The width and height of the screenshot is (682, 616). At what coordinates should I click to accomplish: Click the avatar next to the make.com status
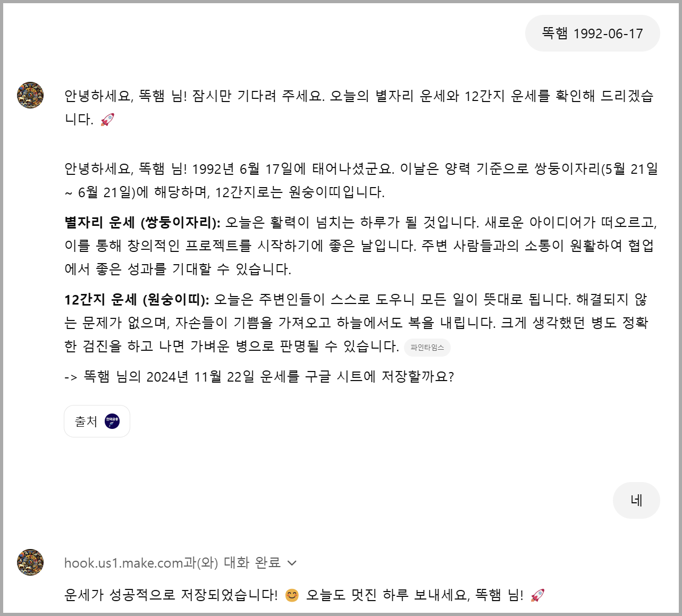point(30,562)
